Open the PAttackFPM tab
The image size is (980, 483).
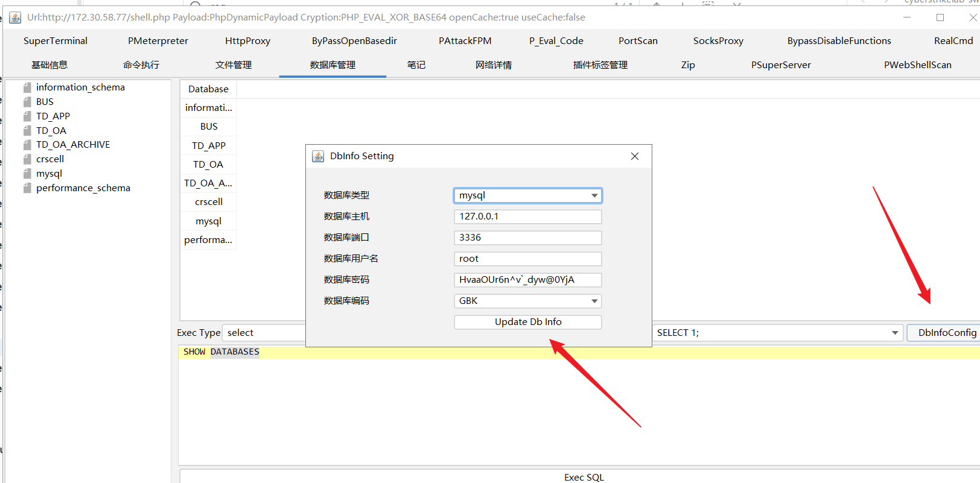coord(465,41)
